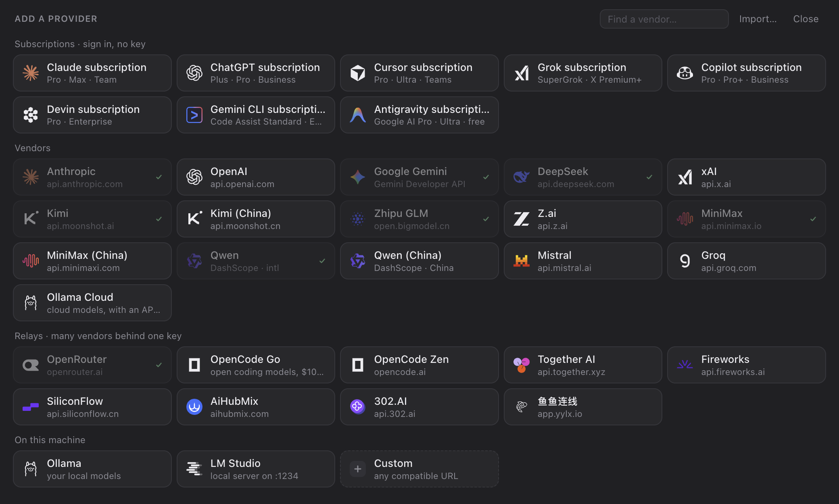This screenshot has height=504, width=839.
Task: Click the 'SuperGrok · X Premium+' text
Action: [x=589, y=79]
